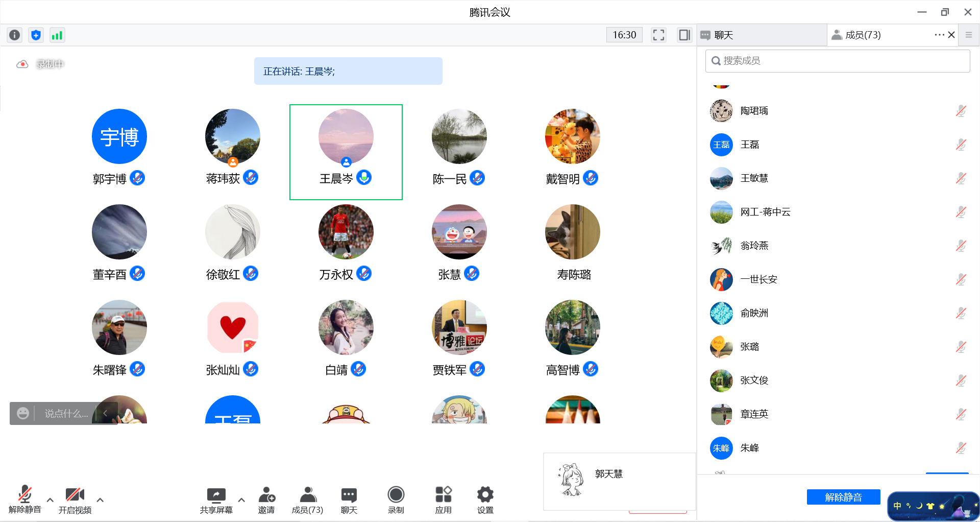Expand audio options arrow next to 解除静音
980x522 pixels.
tap(50, 500)
